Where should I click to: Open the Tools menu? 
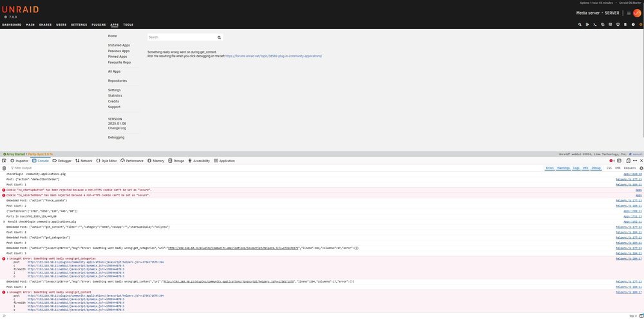pos(128,24)
